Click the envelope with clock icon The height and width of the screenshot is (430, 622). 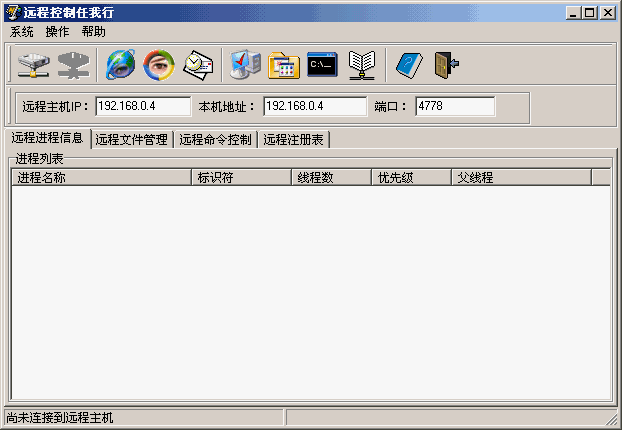click(198, 65)
